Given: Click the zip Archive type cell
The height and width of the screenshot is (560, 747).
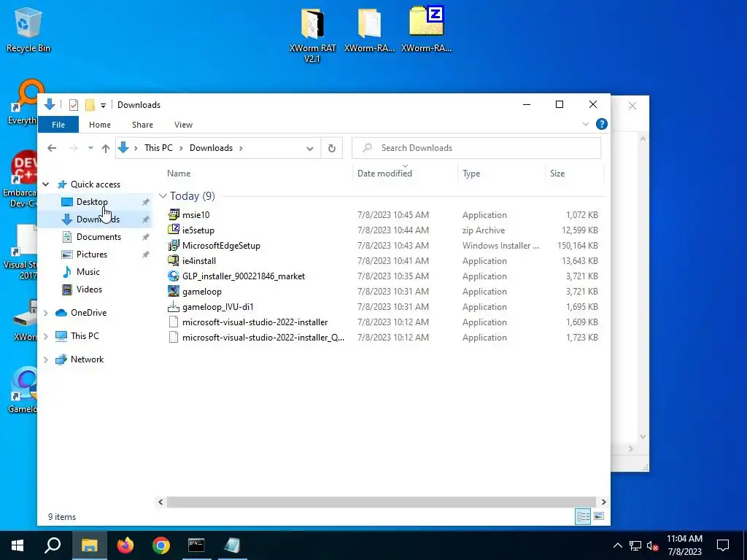Looking at the screenshot, I should tap(484, 230).
